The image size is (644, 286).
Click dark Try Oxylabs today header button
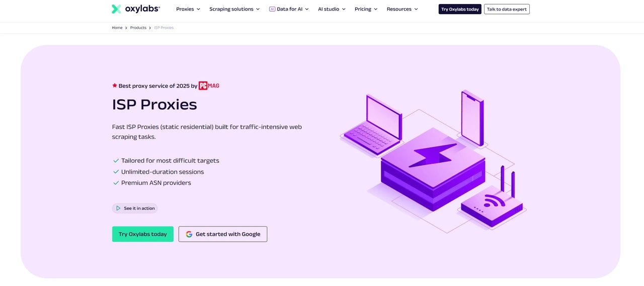tap(460, 9)
